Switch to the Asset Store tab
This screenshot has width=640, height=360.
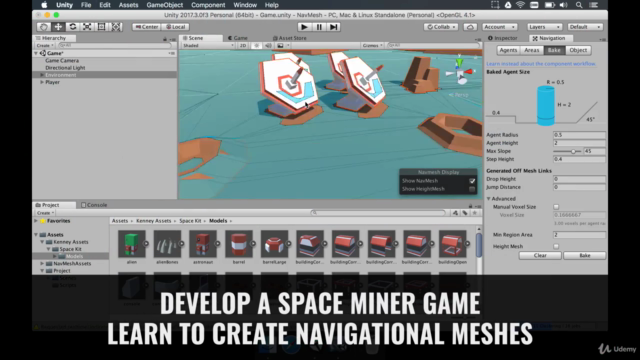(289, 38)
